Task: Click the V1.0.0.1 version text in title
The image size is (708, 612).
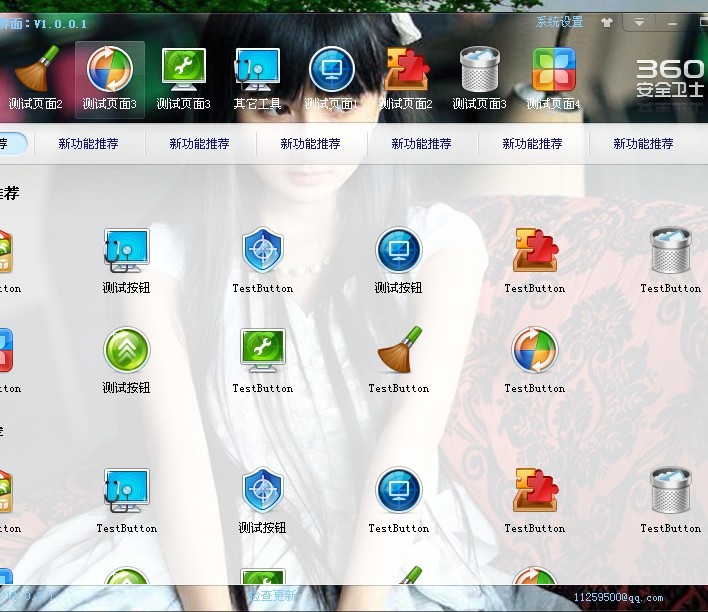Action: coord(60,24)
